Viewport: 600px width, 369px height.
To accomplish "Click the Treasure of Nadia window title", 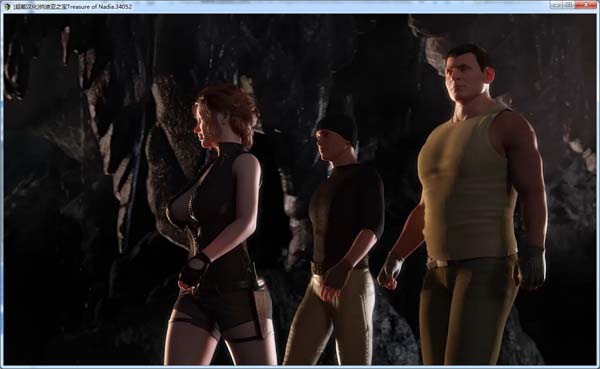I will (x=73, y=7).
